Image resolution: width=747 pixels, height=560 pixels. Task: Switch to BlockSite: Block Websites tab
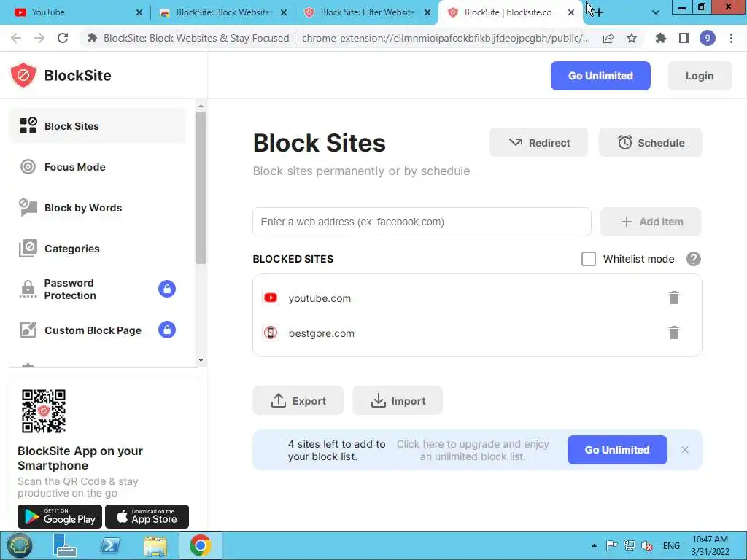click(223, 12)
